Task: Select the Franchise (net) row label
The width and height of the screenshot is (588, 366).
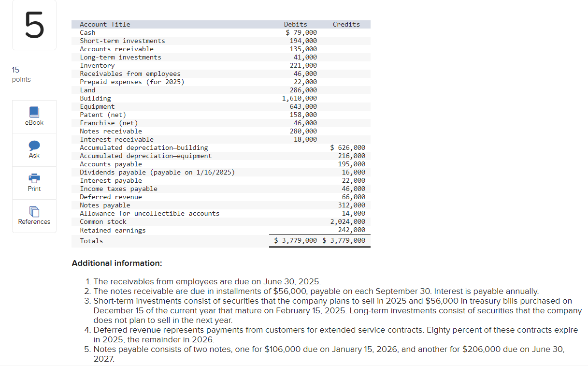Action: (109, 123)
